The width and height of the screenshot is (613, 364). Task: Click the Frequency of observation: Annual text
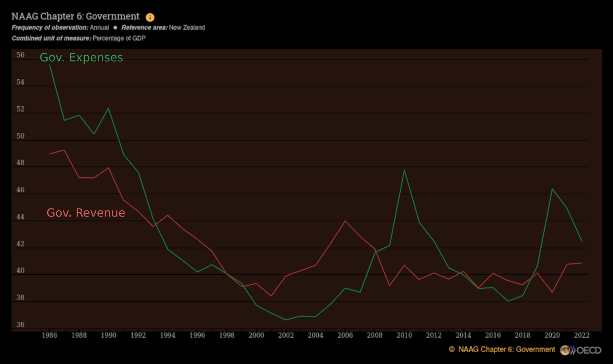(x=60, y=28)
